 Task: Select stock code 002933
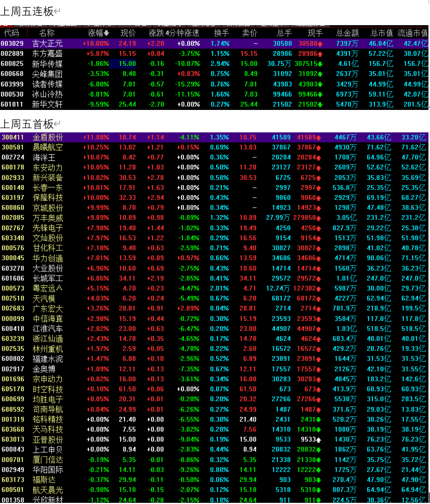pos(13,177)
